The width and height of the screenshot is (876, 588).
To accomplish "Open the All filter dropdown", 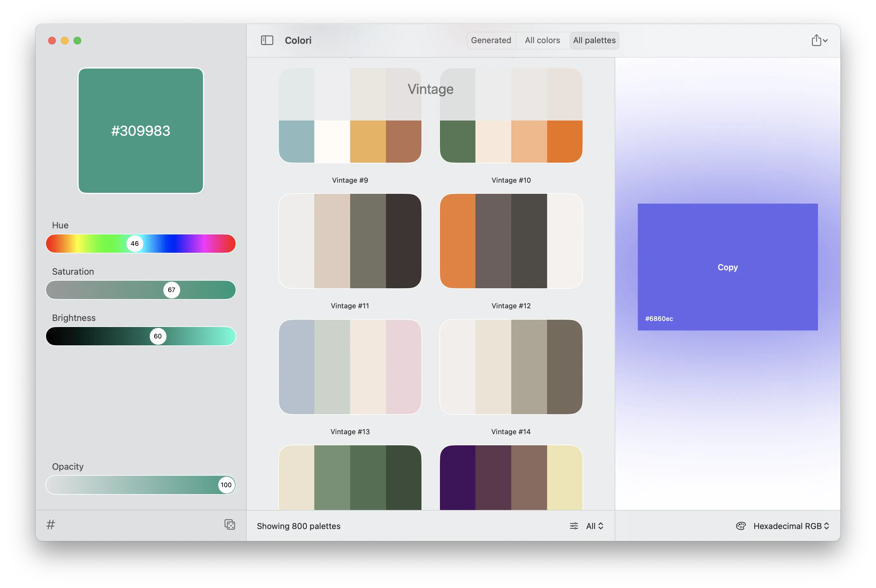I will (595, 526).
